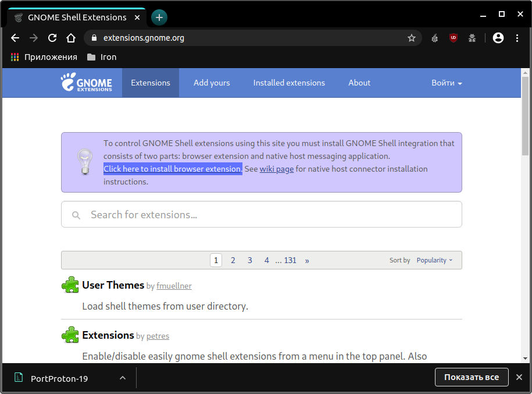Go to browser home page icon
Viewport: 532px width, 394px height.
click(x=71, y=38)
